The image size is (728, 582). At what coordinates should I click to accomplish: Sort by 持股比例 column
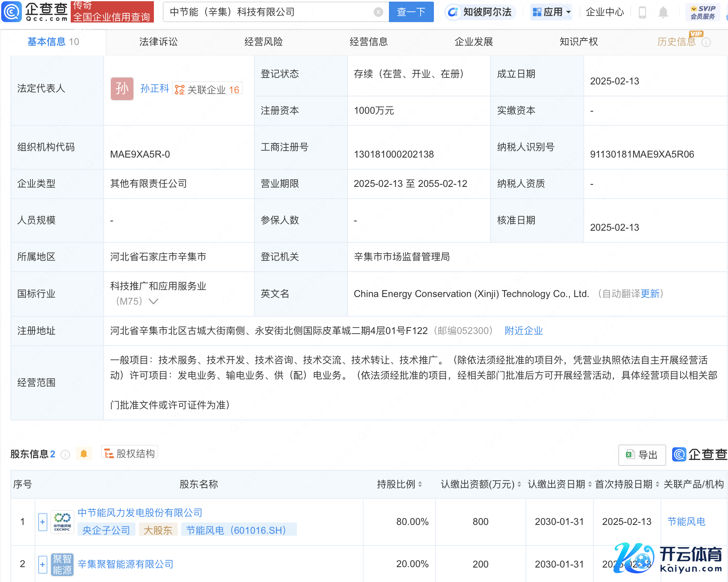click(420, 484)
